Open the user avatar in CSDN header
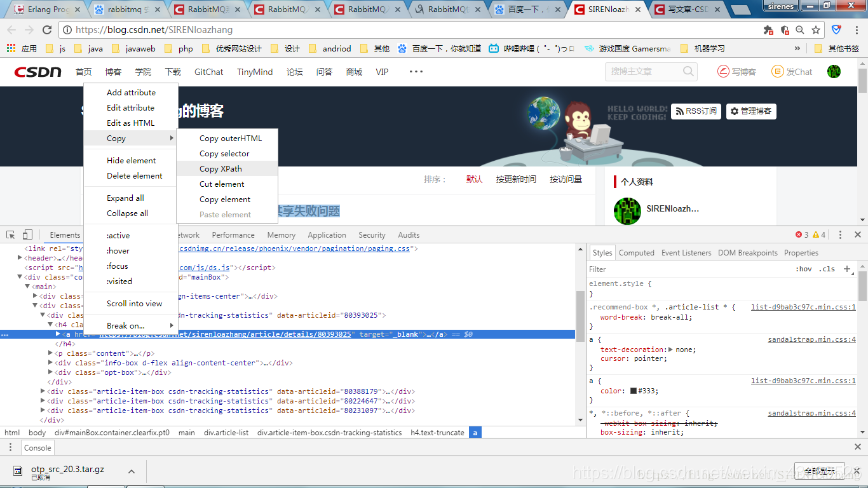The height and width of the screenshot is (488, 868). click(834, 72)
